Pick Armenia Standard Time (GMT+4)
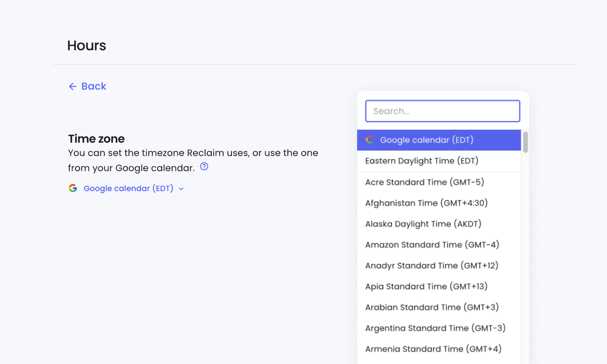This screenshot has width=607, height=364. coord(439,349)
